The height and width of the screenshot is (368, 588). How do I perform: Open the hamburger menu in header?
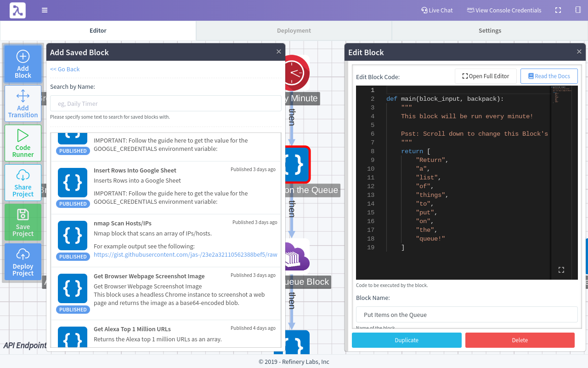tap(45, 10)
